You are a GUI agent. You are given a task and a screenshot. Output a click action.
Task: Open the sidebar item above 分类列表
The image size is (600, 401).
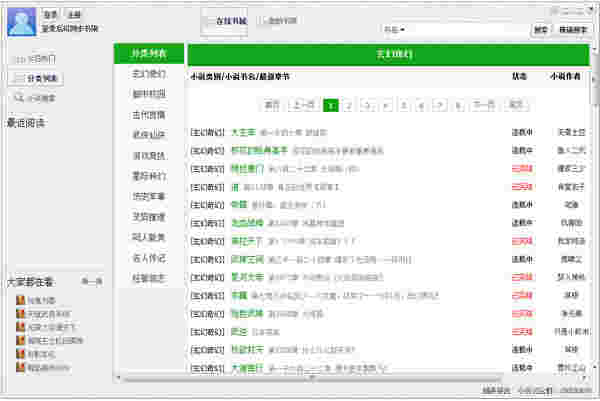[34, 59]
